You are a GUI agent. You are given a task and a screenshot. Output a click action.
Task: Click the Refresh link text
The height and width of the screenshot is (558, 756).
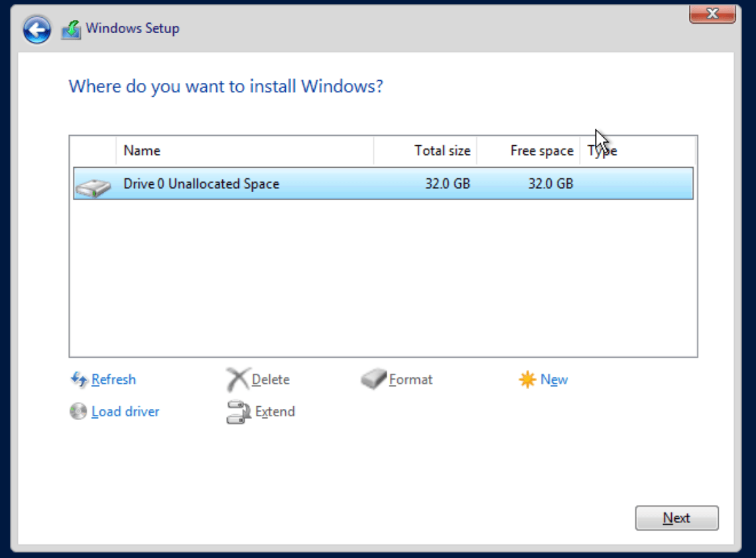pyautogui.click(x=113, y=379)
